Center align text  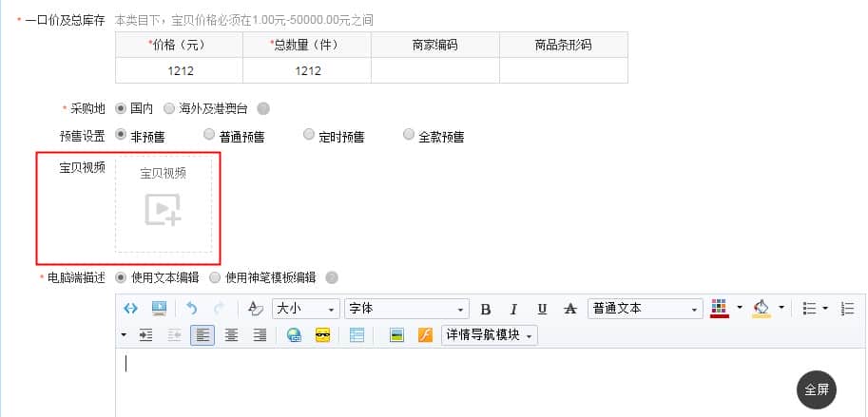pos(231,335)
